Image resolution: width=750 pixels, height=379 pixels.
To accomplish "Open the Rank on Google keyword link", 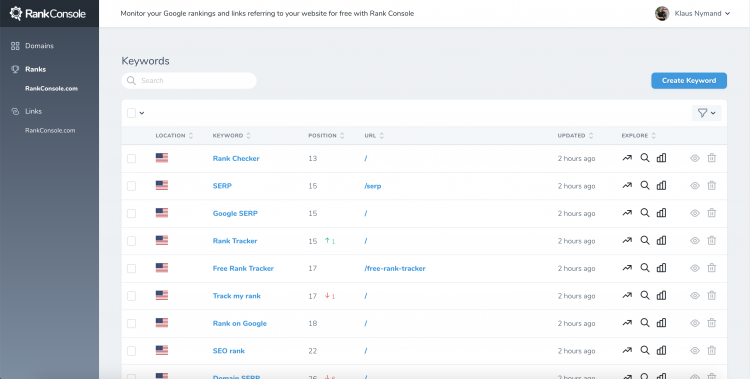I will [240, 323].
